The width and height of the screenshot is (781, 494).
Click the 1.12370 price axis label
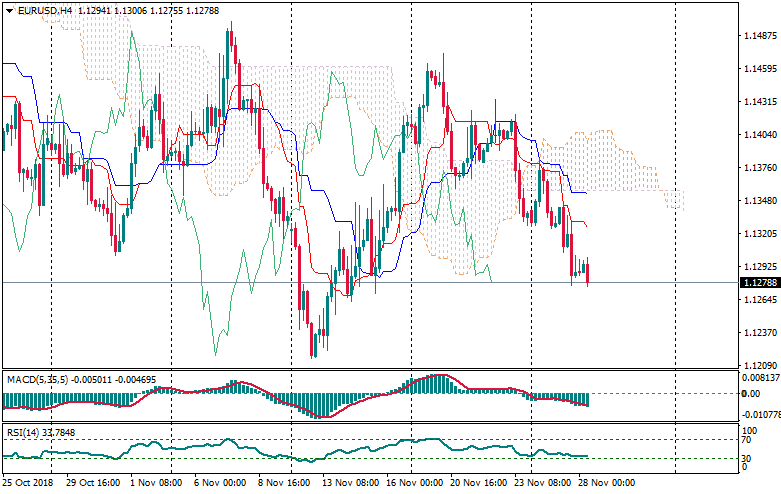coord(761,333)
